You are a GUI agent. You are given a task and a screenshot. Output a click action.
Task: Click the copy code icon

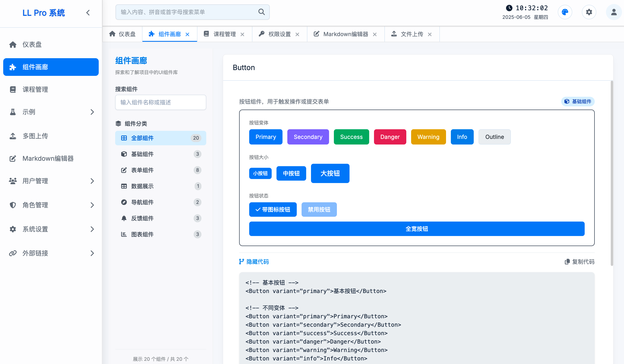pyautogui.click(x=567, y=262)
